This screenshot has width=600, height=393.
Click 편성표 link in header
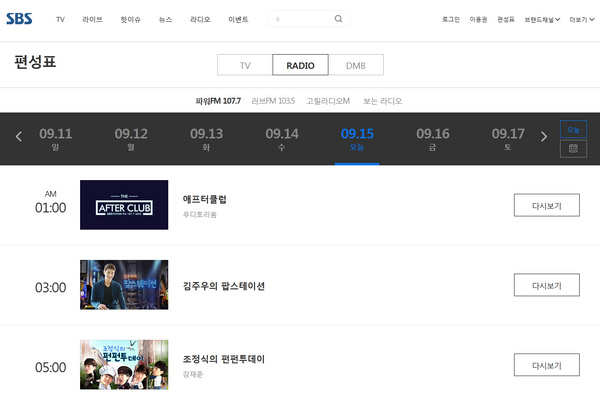[x=506, y=20]
